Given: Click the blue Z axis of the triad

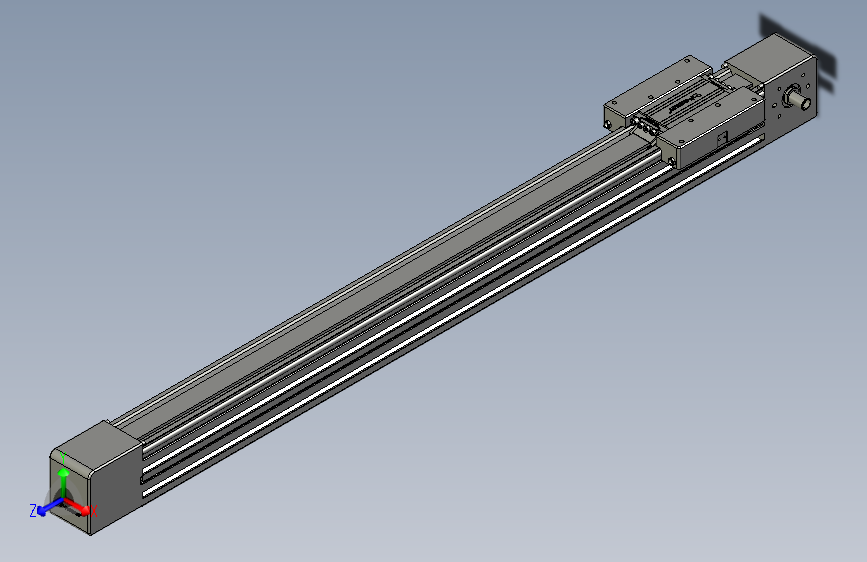Looking at the screenshot, I should coord(50,506).
